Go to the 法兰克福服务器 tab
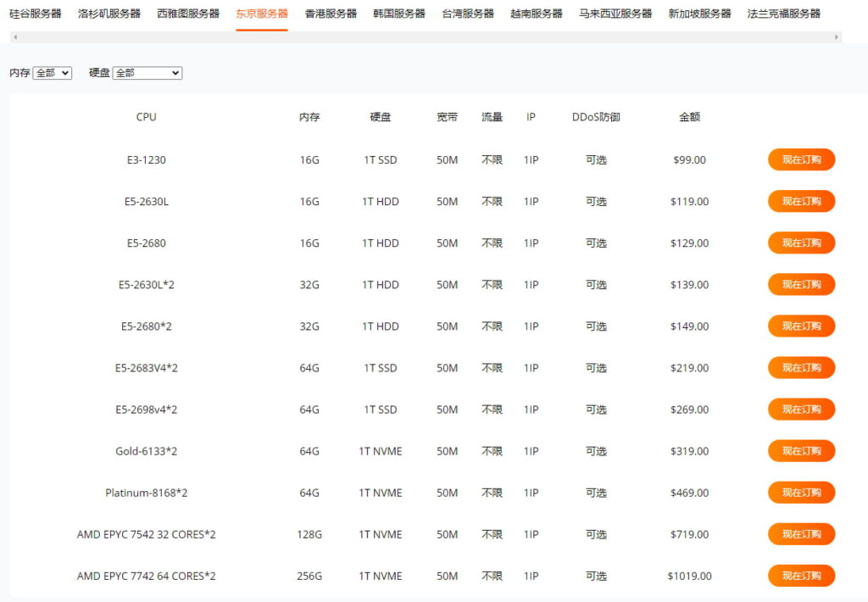 pos(783,14)
